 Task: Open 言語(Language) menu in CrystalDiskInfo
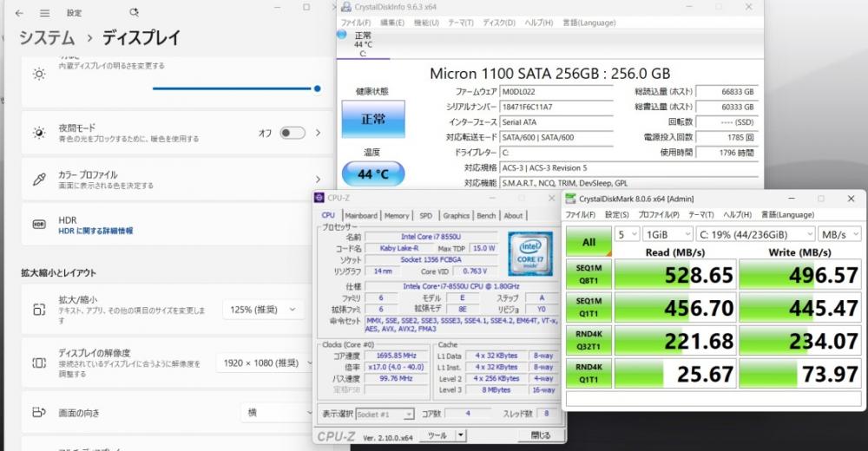point(589,23)
